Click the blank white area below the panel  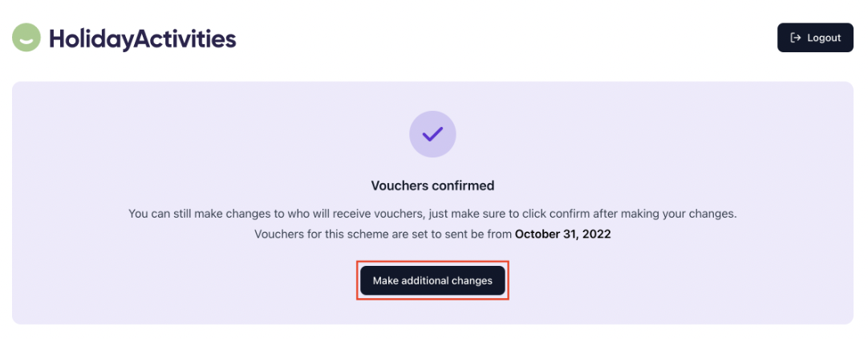[x=433, y=332]
